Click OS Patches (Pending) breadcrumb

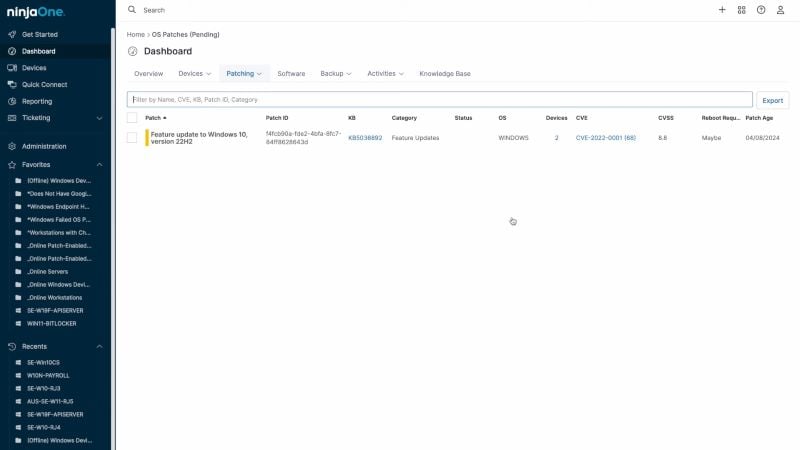(185, 35)
